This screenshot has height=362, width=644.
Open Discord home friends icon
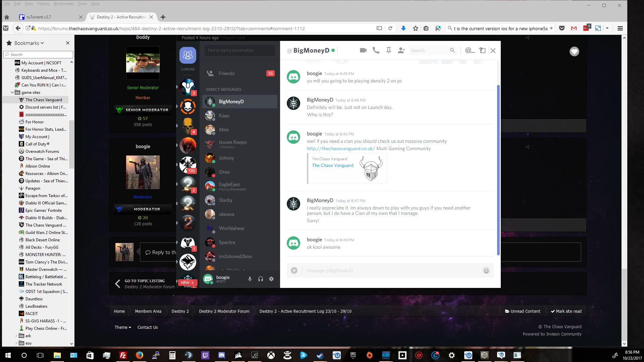click(x=187, y=55)
